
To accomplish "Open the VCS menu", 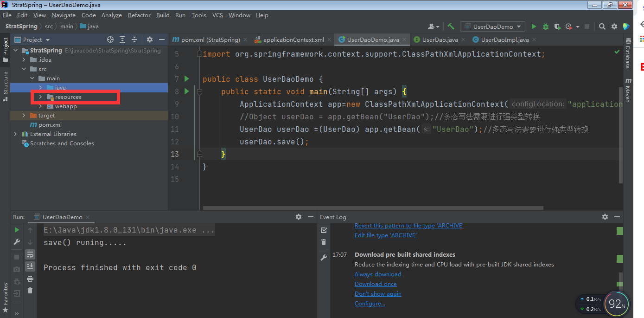I will pos(217,15).
